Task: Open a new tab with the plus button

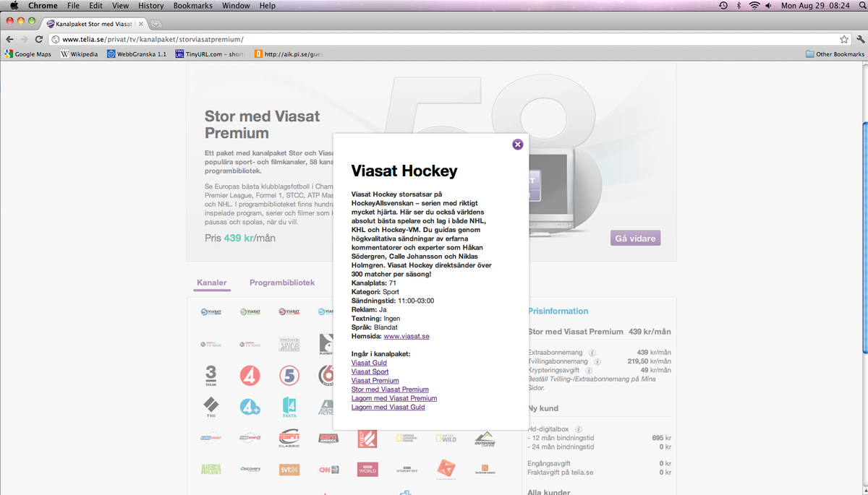Action: click(157, 24)
